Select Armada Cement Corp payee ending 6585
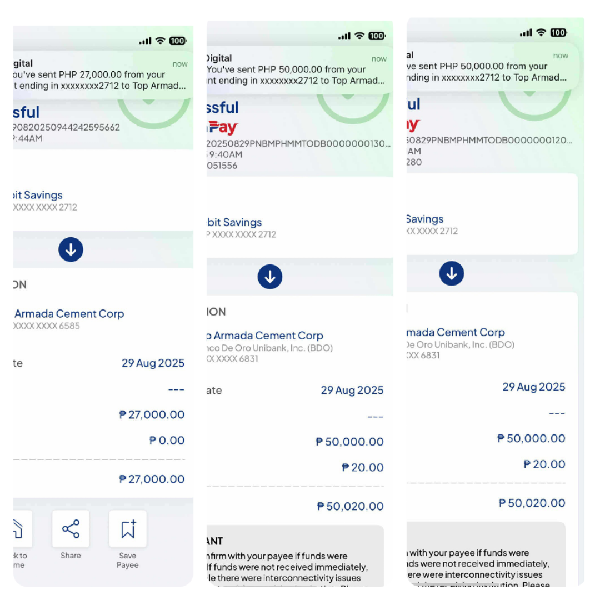The image size is (600, 600). [x=69, y=319]
